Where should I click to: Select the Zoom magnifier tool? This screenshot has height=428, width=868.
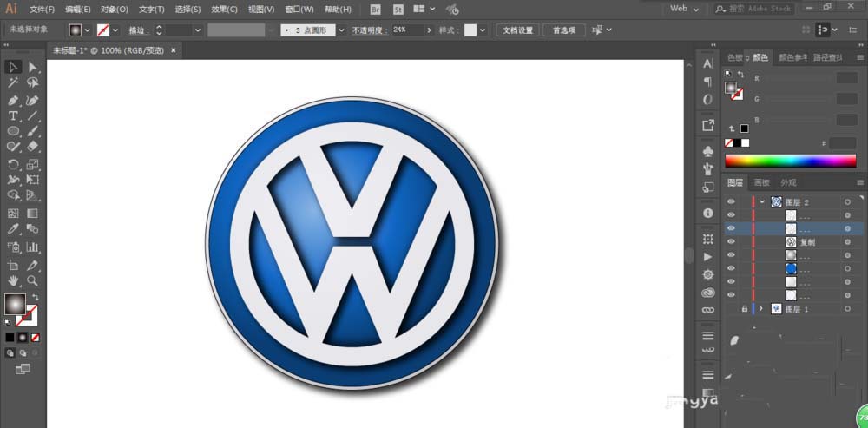pyautogui.click(x=32, y=280)
